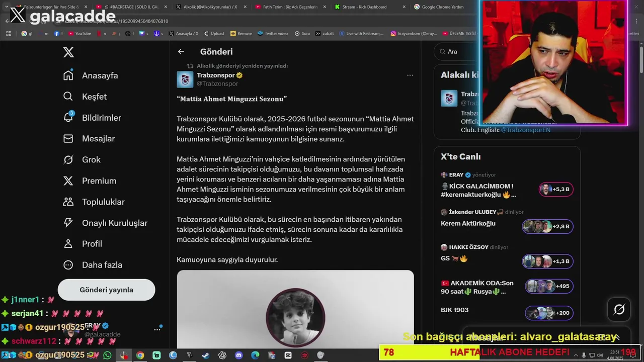Open AKADEMİK ODA live space
Image resolution: width=644 pixels, height=362 pixels.
pos(477,287)
